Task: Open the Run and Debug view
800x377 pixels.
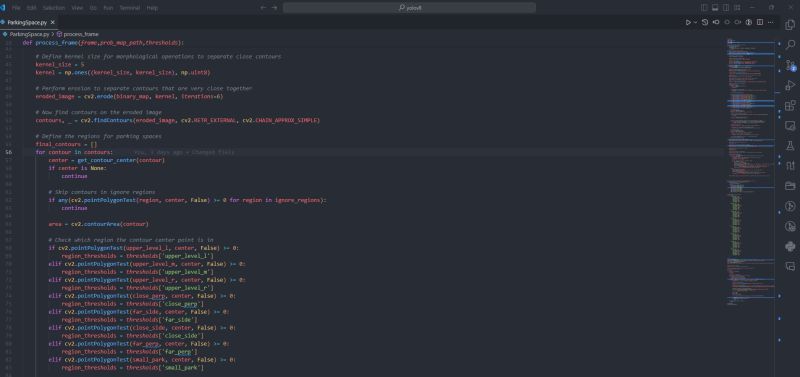Action: [790, 85]
